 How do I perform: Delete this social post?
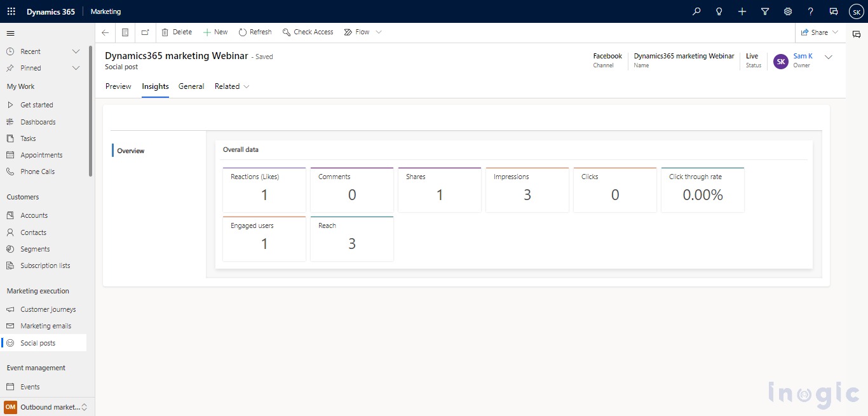coord(177,32)
